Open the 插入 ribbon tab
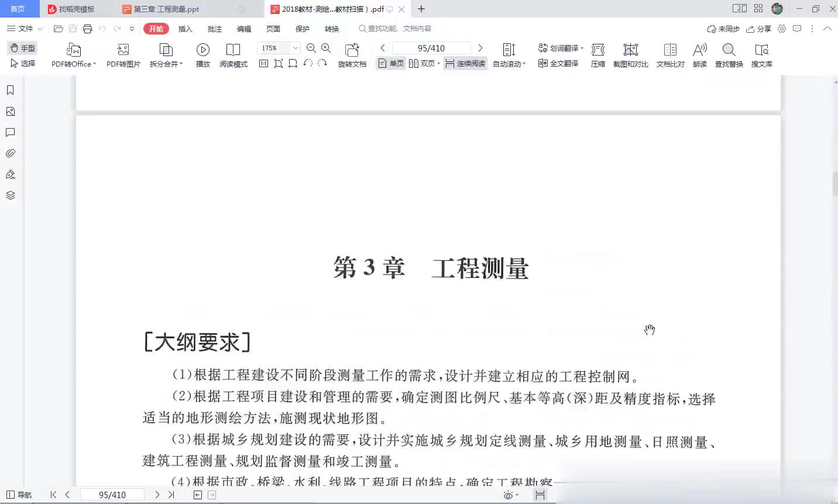This screenshot has width=838, height=504. [185, 29]
